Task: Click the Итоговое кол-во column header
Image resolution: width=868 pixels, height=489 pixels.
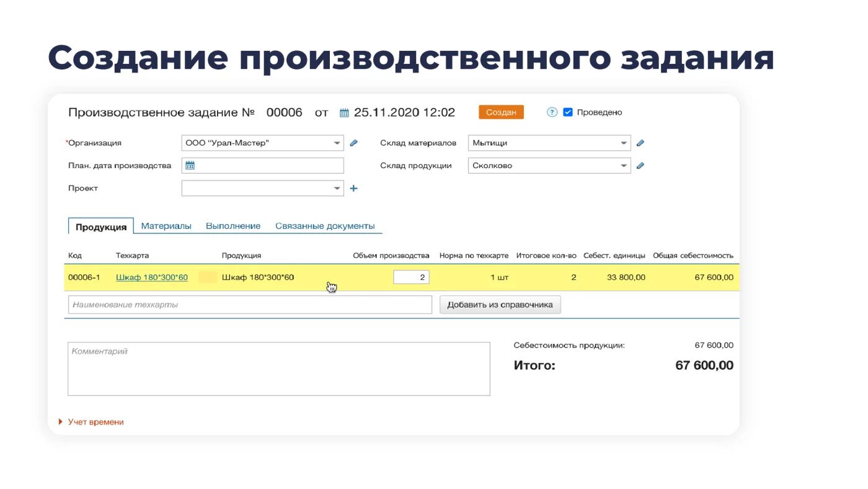Action: (546, 256)
